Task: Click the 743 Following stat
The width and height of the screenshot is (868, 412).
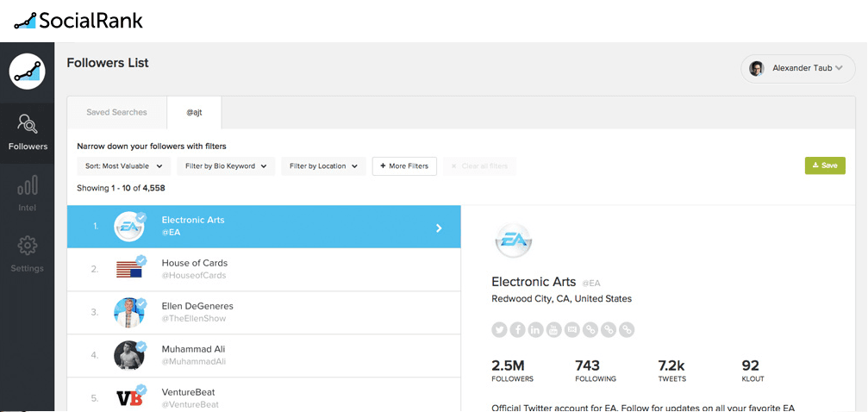Action: tap(596, 371)
